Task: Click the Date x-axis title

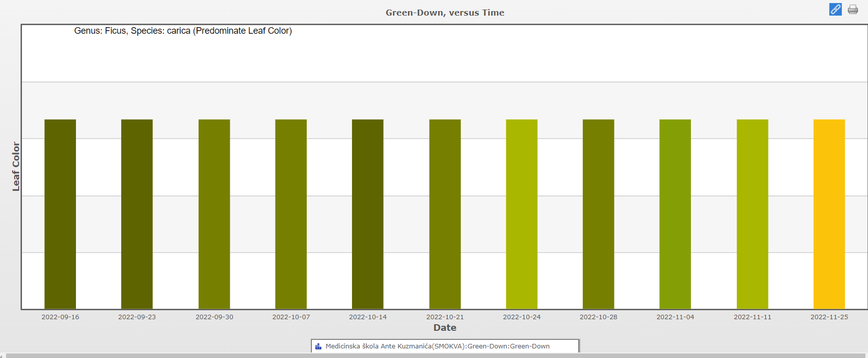Action: pos(445,328)
